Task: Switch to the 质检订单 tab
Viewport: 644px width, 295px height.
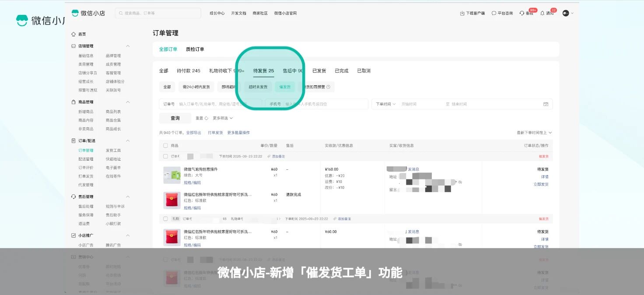Action: point(195,49)
